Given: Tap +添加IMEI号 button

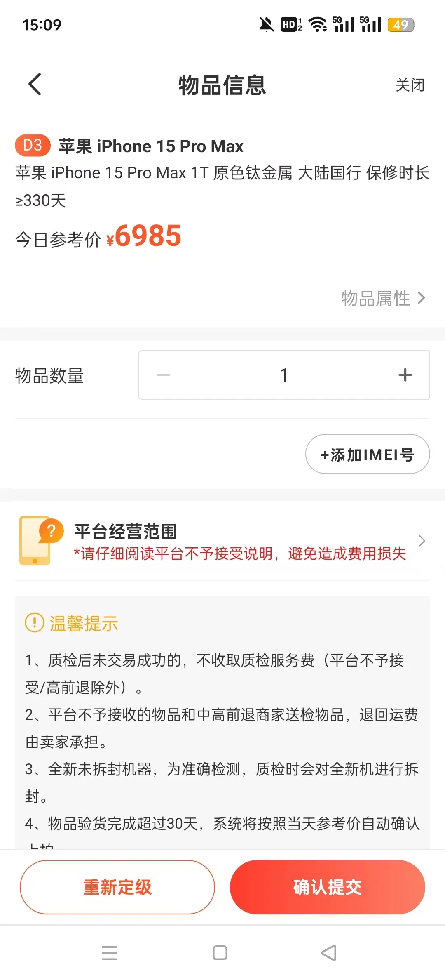Looking at the screenshot, I should coord(367,454).
